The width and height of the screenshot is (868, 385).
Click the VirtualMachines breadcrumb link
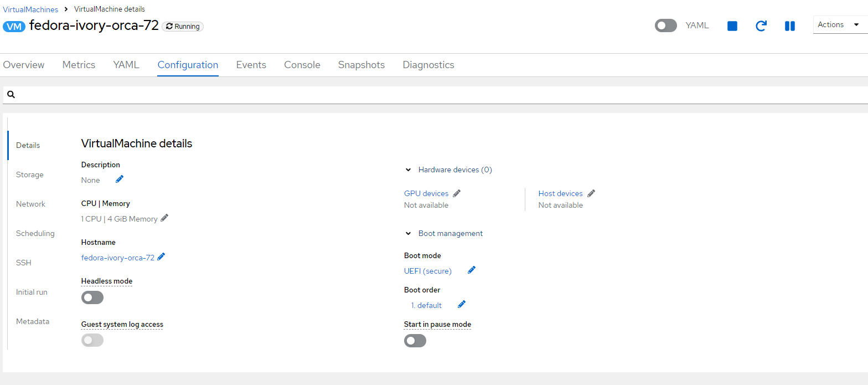pos(30,9)
